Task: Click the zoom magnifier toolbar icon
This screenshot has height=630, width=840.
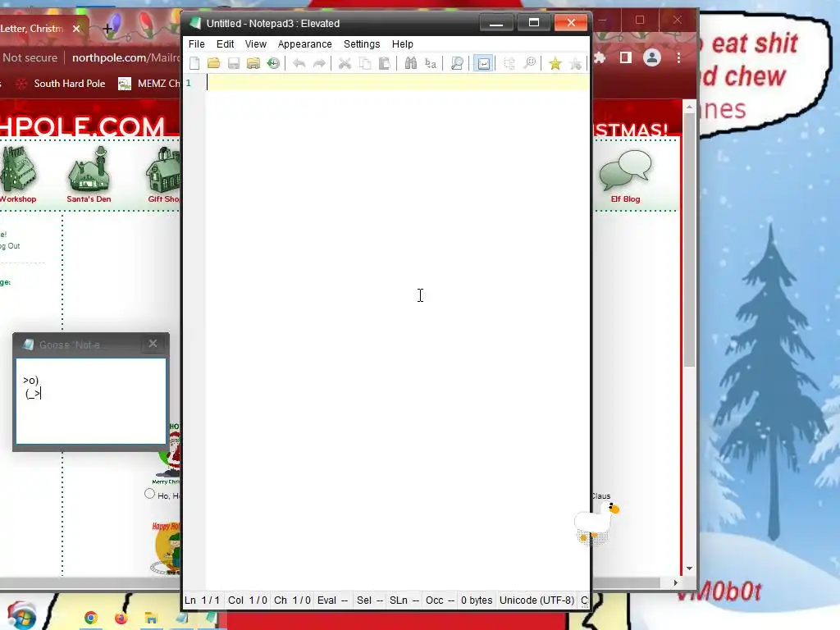Action: coord(529,63)
